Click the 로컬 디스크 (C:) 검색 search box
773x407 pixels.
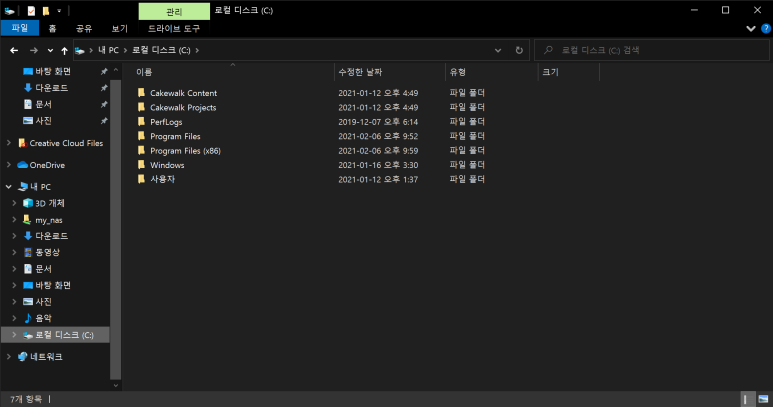652,50
